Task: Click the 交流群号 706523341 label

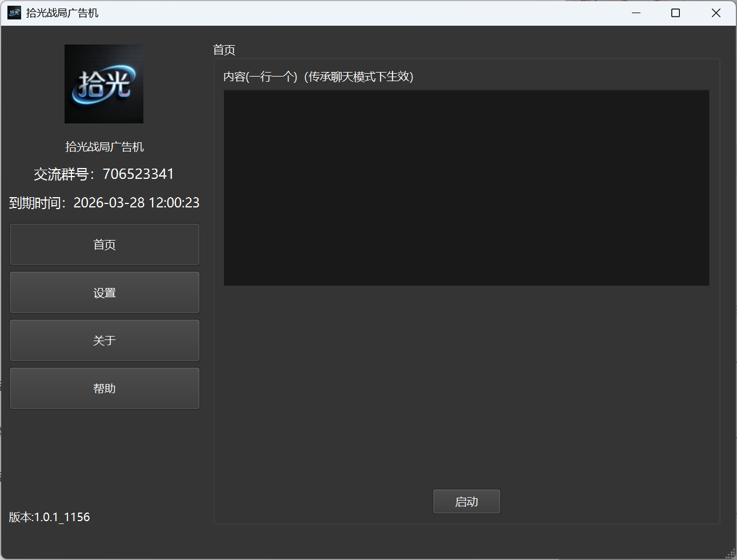Action: tap(104, 174)
